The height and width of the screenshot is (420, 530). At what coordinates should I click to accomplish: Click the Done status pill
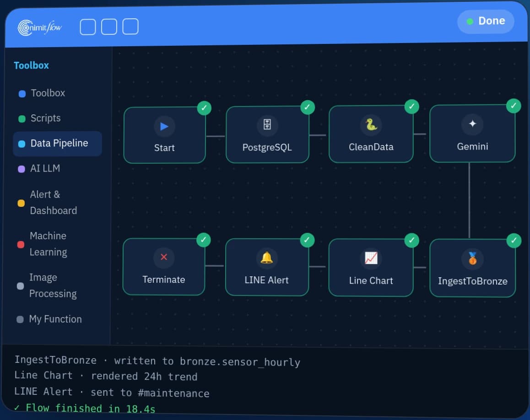click(x=486, y=22)
